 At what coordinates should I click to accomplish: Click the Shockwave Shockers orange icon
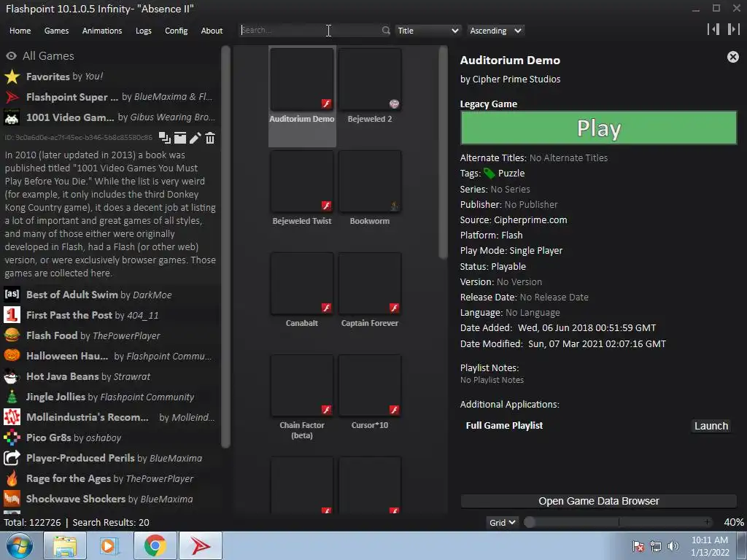coord(12,499)
